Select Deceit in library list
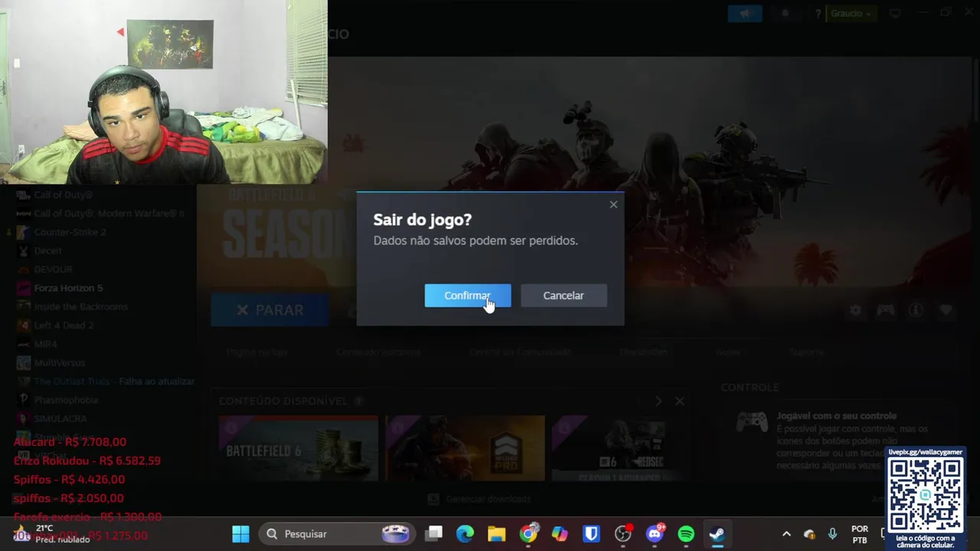This screenshot has width=980, height=551. [47, 250]
